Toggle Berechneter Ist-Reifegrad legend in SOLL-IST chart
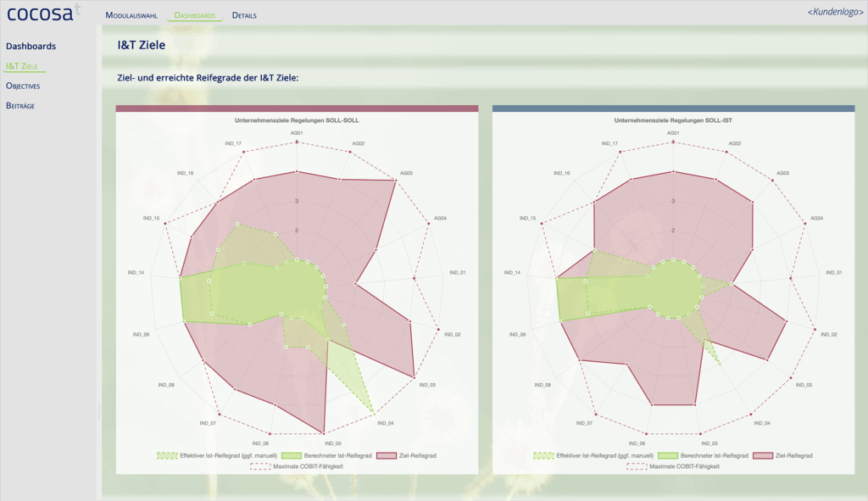868x501 pixels. [x=703, y=455]
